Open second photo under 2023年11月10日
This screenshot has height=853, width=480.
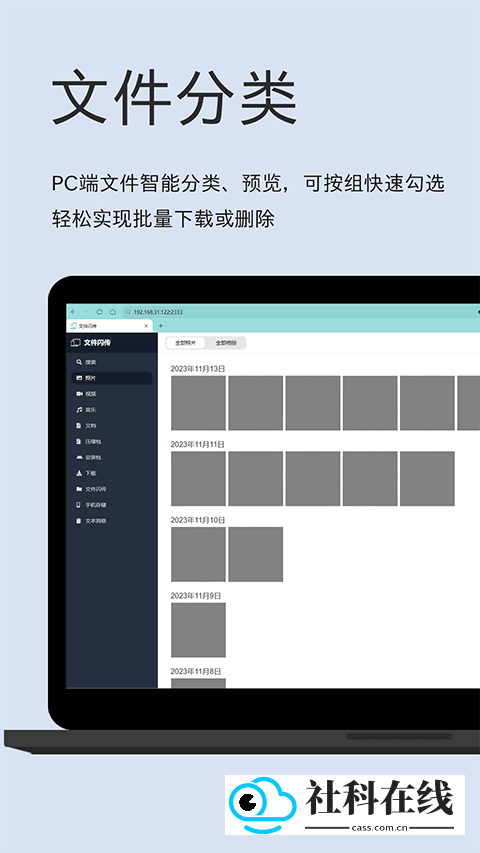(256, 554)
